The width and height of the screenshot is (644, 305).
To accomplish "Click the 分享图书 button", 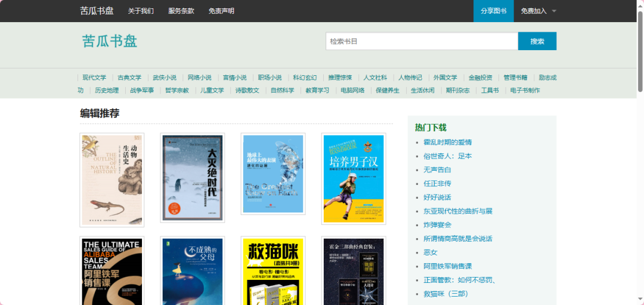I will (x=493, y=11).
